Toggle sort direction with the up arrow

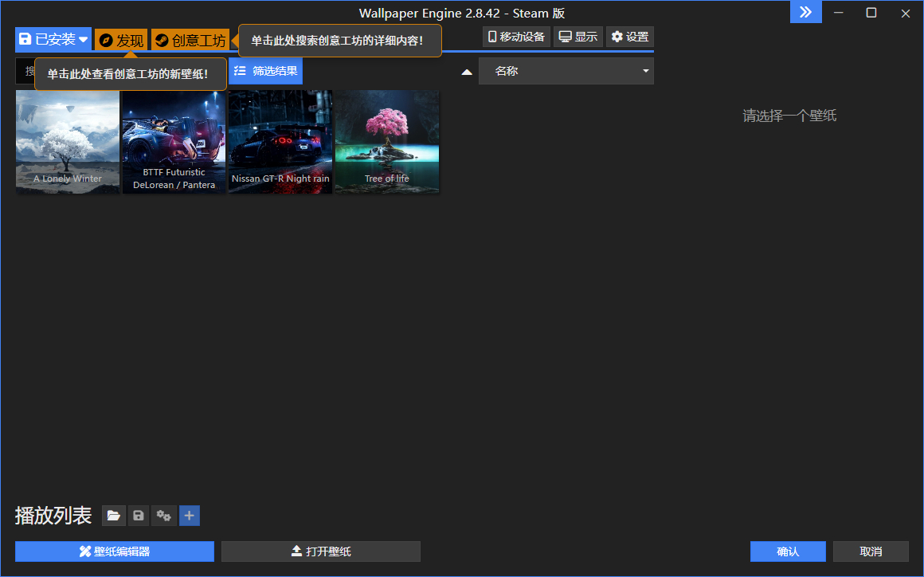tap(467, 72)
